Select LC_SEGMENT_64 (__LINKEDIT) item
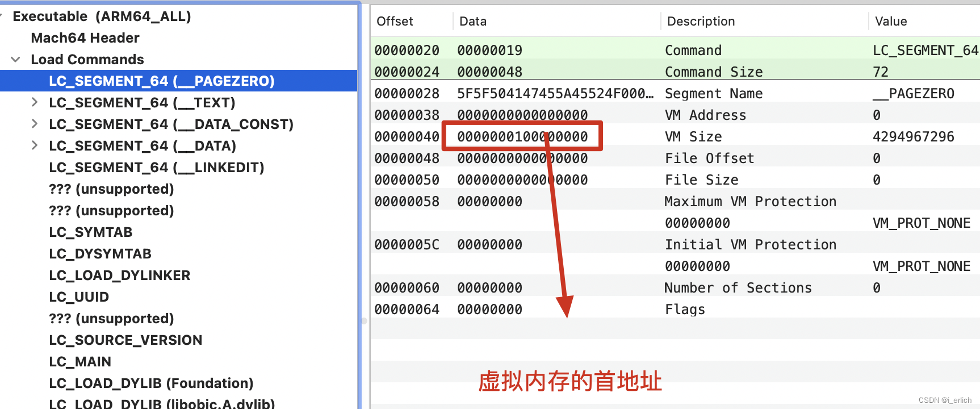Screen dimensions: 980x409 point(157,168)
